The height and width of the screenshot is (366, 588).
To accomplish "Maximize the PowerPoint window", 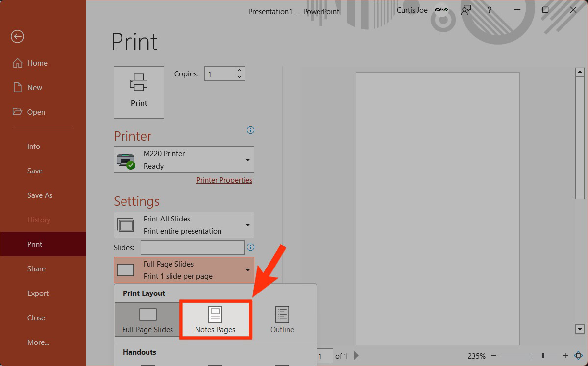I will (545, 10).
